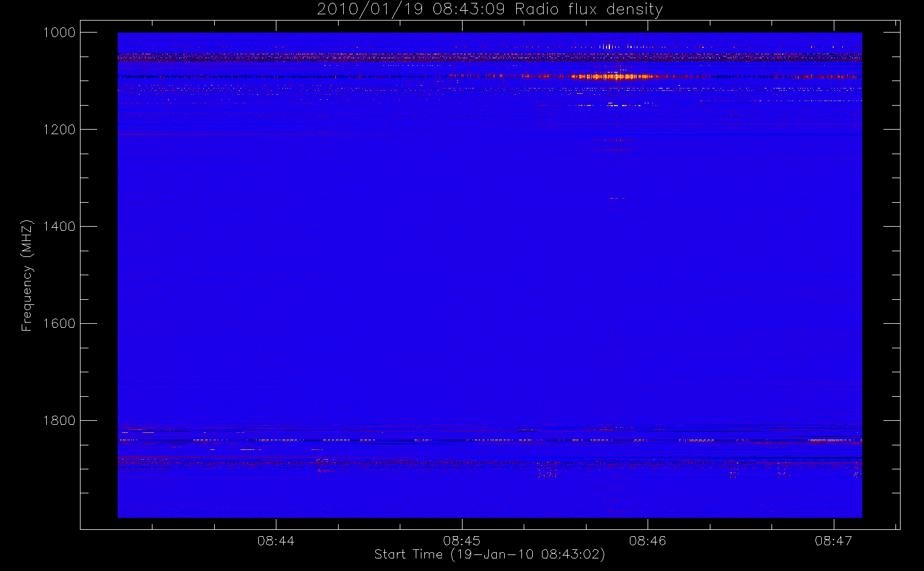Click the 08:47 time tick label
Screen dimensions: 924x571
pos(834,541)
